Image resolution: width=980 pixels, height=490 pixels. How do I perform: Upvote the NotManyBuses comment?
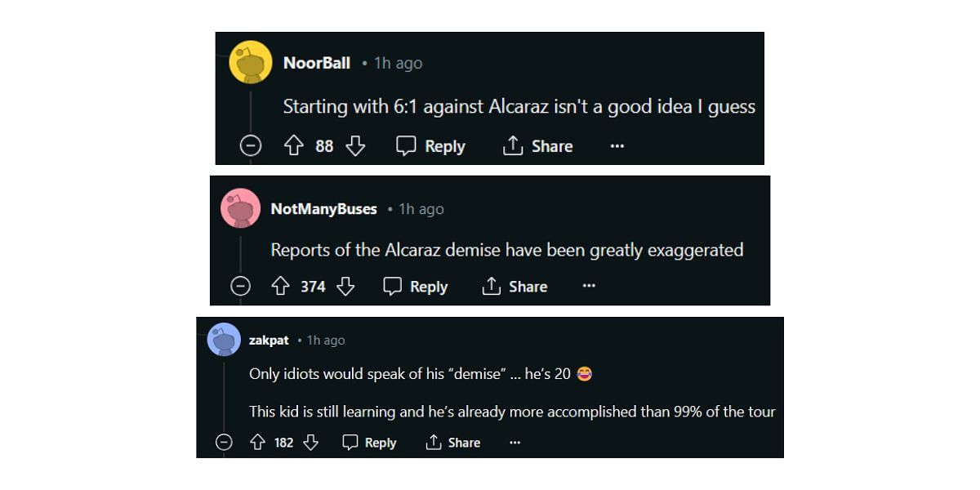pyautogui.click(x=280, y=287)
